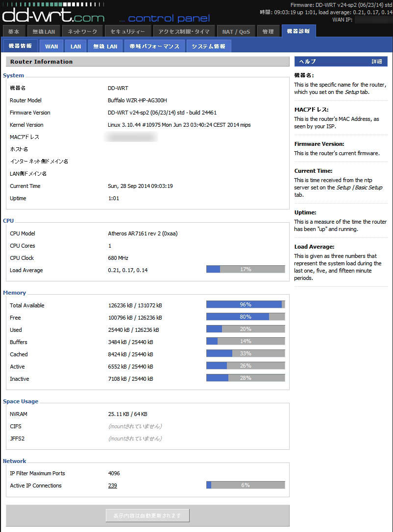Click the firmware value ending in build 24461
This screenshot has height=532, width=393.
[x=162, y=113]
